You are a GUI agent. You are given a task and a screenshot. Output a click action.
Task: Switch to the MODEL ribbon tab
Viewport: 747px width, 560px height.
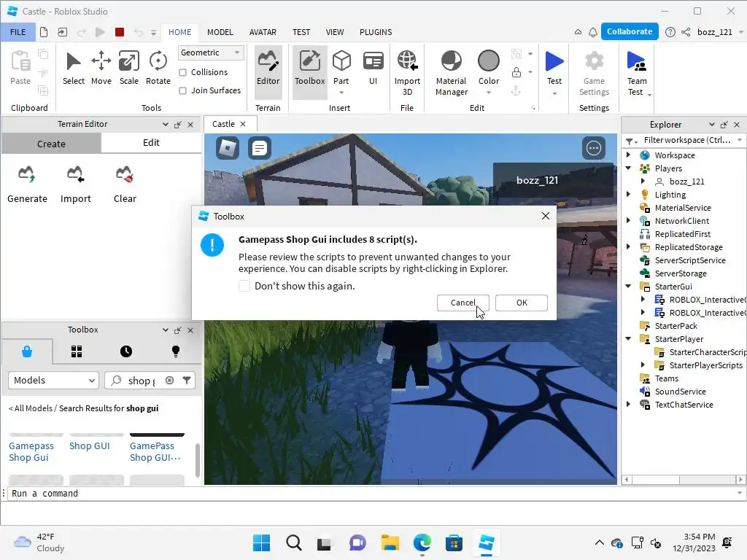(x=220, y=32)
